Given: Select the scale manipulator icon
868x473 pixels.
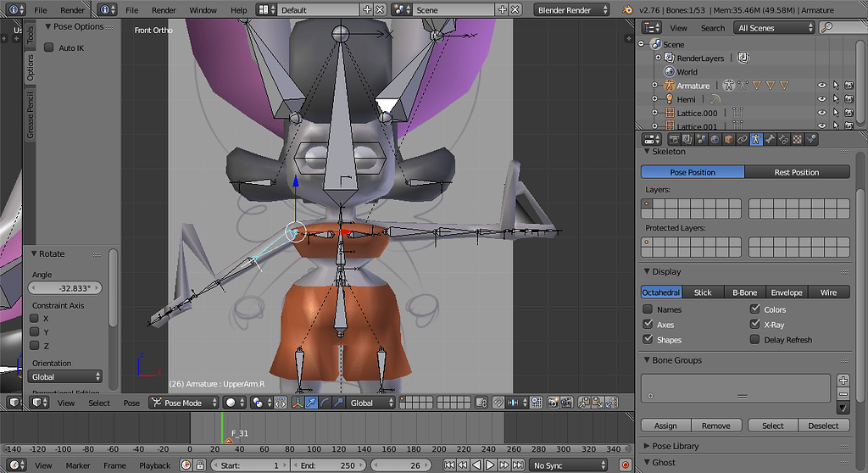Looking at the screenshot, I should [337, 403].
